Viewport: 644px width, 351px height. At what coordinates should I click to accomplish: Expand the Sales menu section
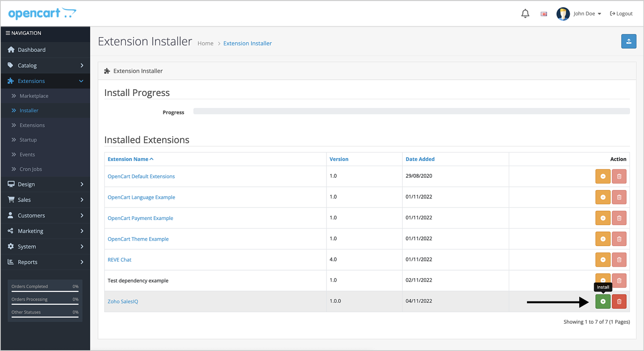pos(45,200)
